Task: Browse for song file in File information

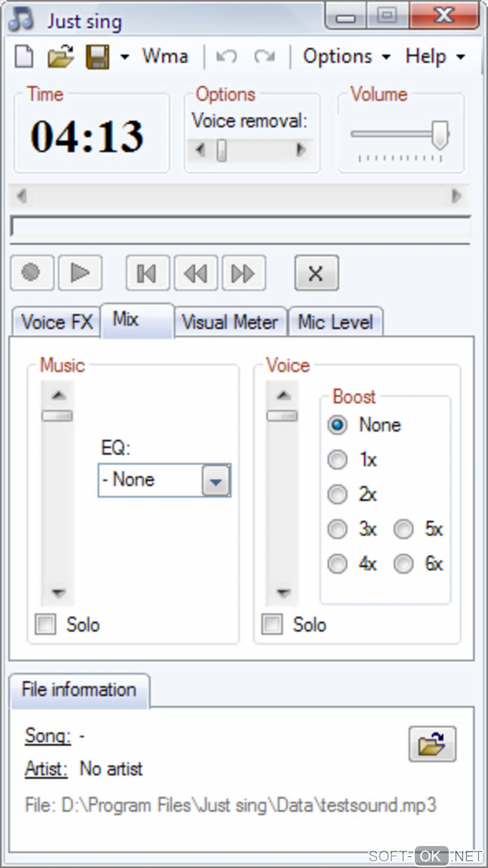Action: (432, 744)
